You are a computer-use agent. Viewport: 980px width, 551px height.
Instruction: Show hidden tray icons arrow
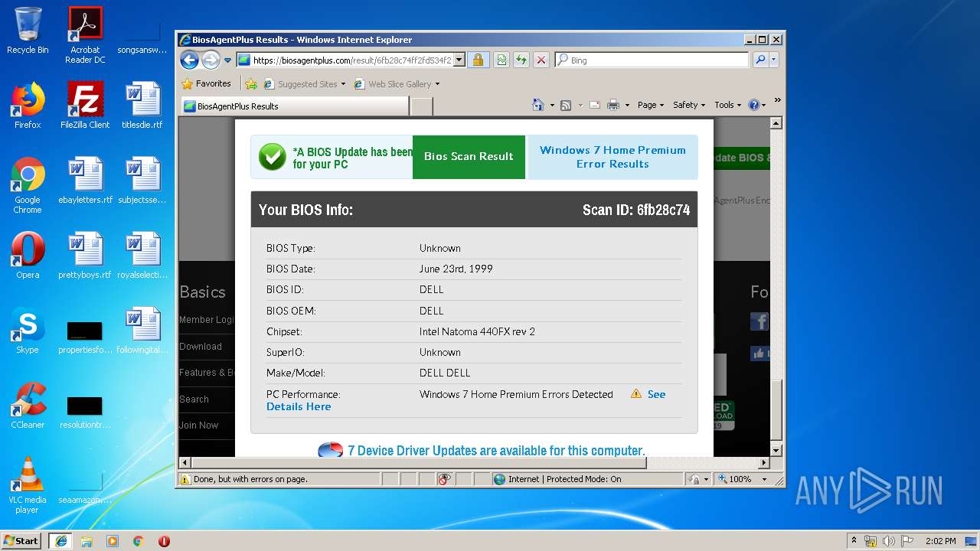tap(854, 541)
